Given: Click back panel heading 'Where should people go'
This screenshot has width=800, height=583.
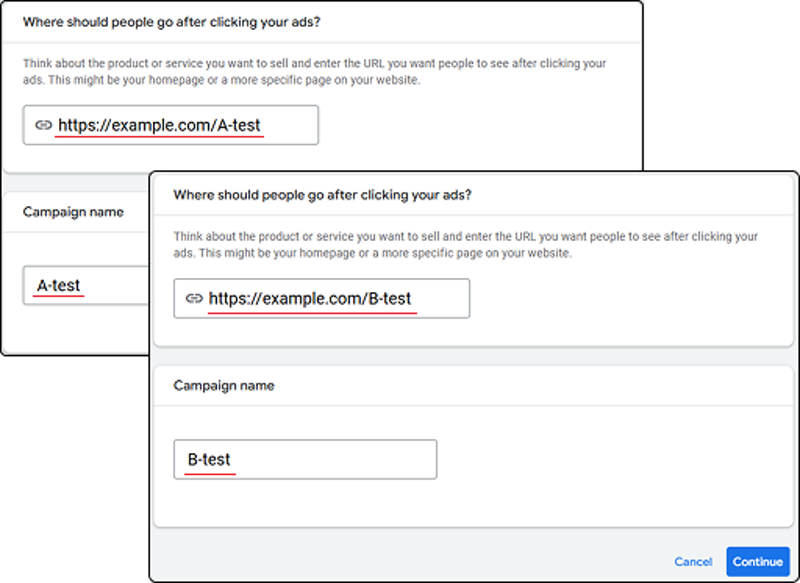Looking at the screenshot, I should pos(171,22).
